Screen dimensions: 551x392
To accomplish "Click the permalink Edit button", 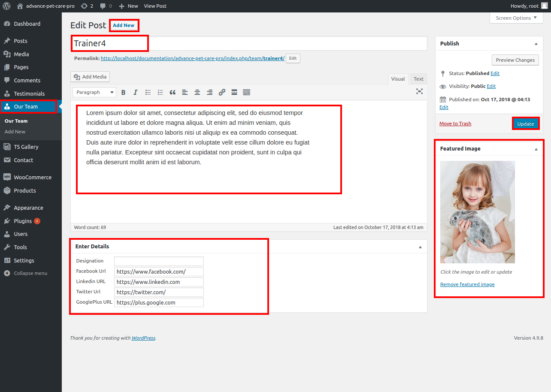I will tap(293, 58).
